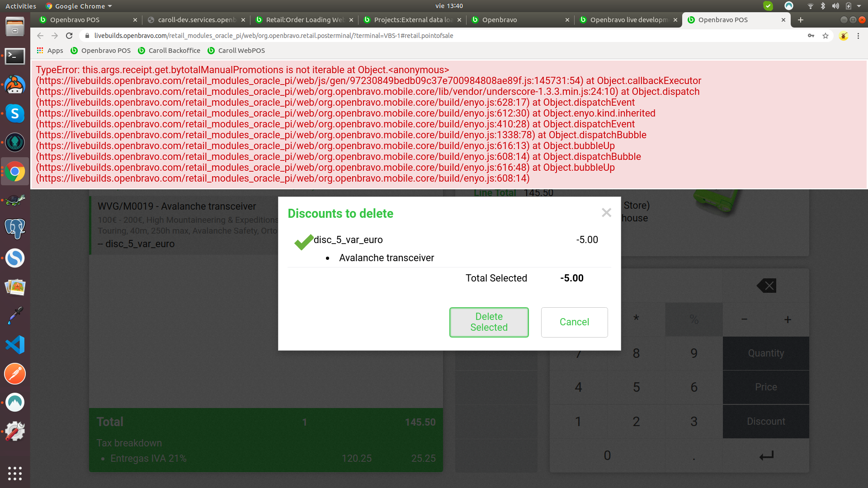Open system status menu arrow
This screenshot has width=868, height=488.
pyautogui.click(x=859, y=6)
